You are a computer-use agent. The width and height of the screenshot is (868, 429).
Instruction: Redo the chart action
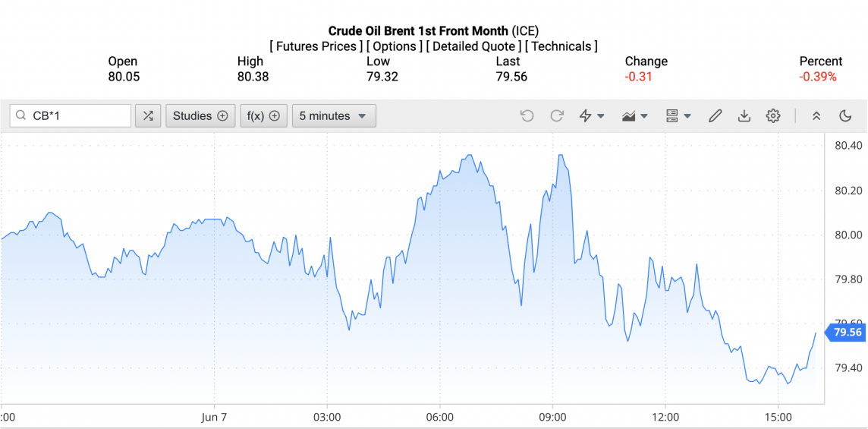pyautogui.click(x=557, y=116)
